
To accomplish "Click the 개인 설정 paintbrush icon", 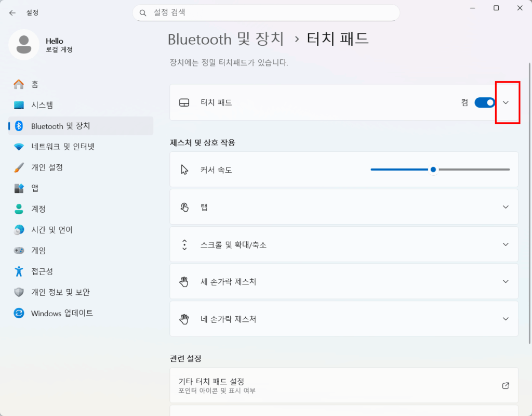I will 19,167.
